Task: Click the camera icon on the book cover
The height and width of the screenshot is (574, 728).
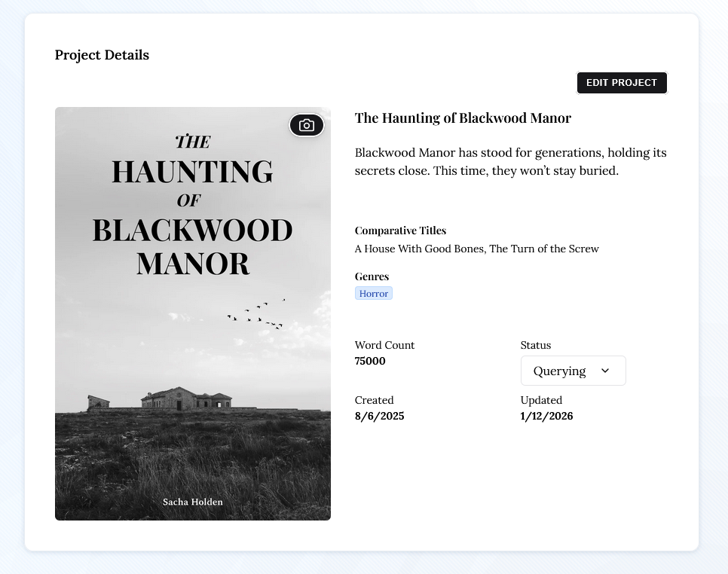Action: [x=307, y=125]
